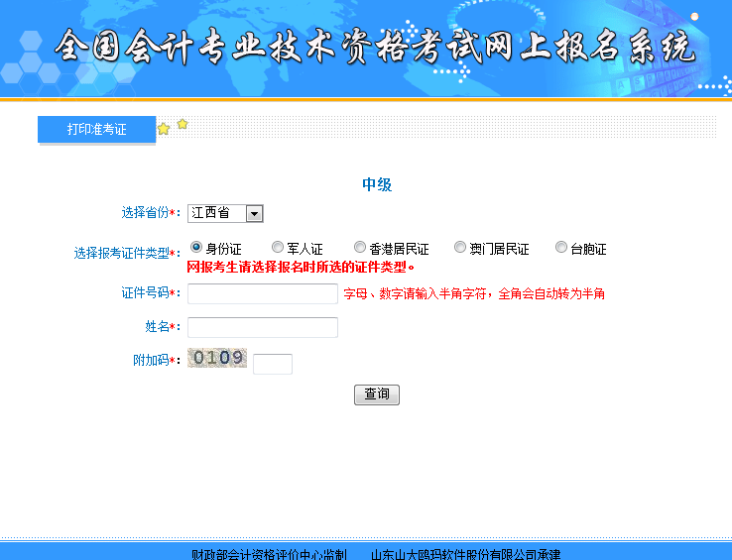The height and width of the screenshot is (560, 732).
Task: Click the larger yellow star beside the tab
Action: click(x=164, y=129)
